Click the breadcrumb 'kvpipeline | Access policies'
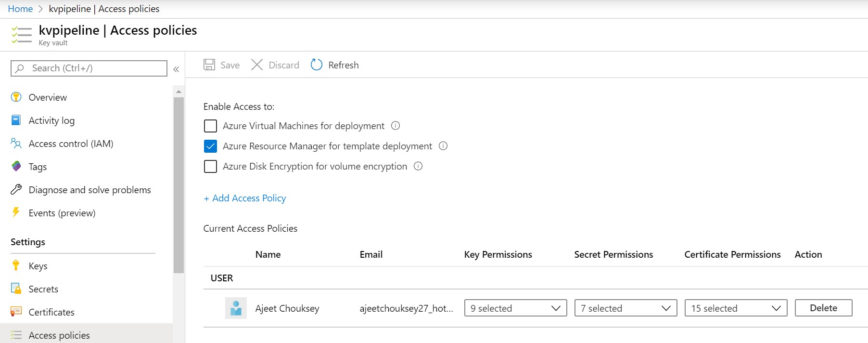The height and width of the screenshot is (343, 868). pyautogui.click(x=104, y=9)
